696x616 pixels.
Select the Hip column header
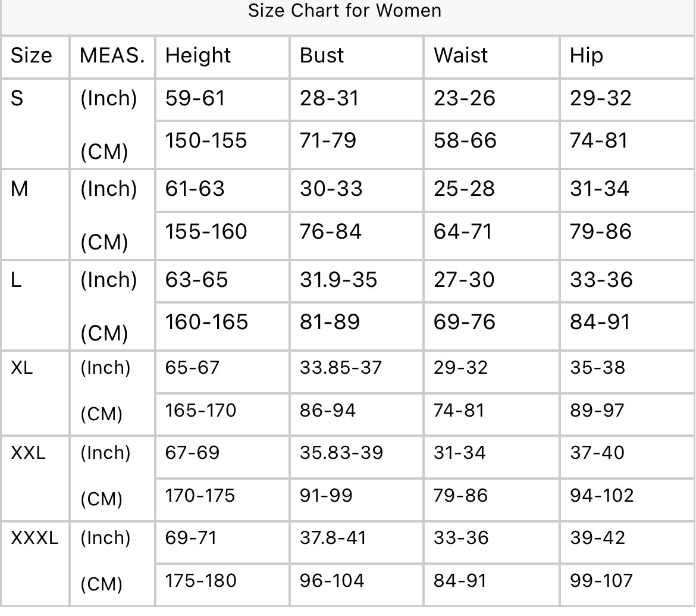click(587, 55)
